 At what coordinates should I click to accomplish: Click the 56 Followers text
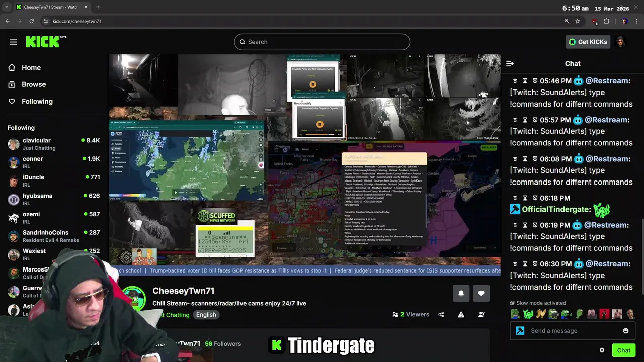pos(223,344)
